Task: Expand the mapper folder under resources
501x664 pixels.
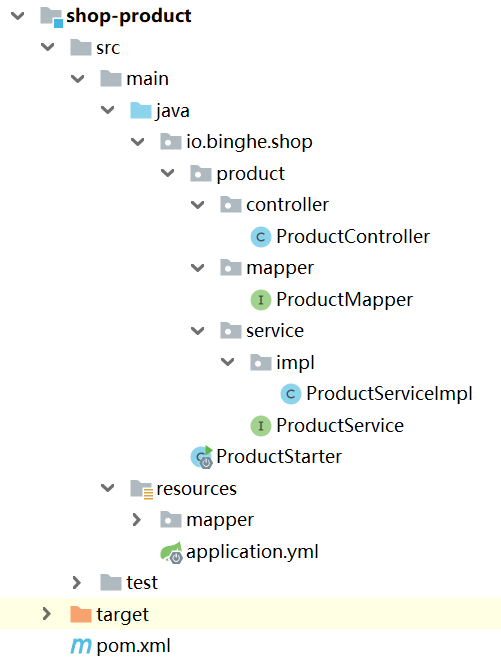Action: tap(136, 520)
